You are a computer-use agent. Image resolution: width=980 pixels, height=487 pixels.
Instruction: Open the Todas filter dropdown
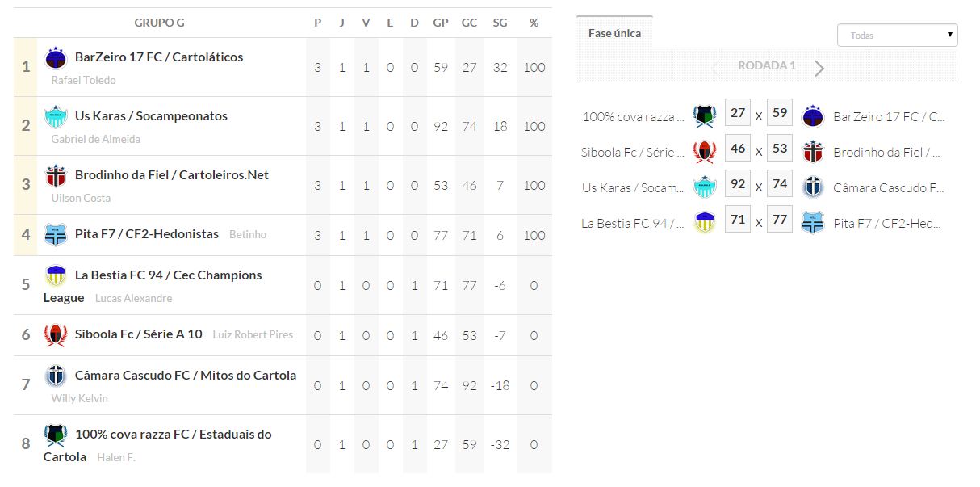897,36
